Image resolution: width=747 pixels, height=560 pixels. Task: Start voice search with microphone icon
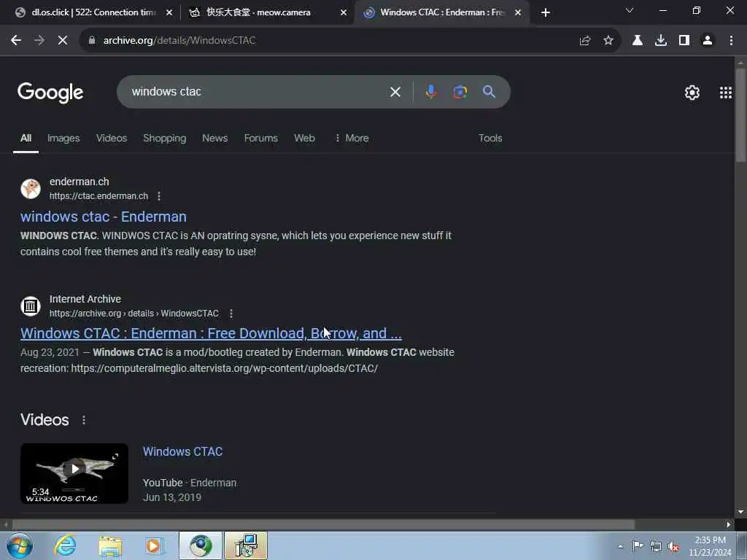click(x=430, y=91)
